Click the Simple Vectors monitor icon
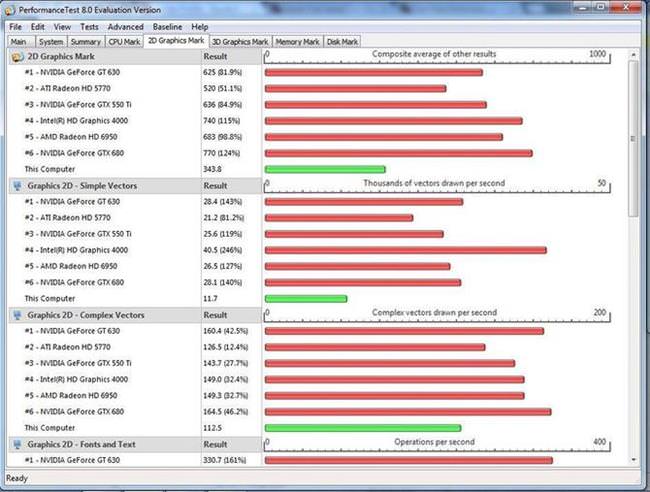Image resolution: width=650 pixels, height=492 pixels. click(x=17, y=186)
